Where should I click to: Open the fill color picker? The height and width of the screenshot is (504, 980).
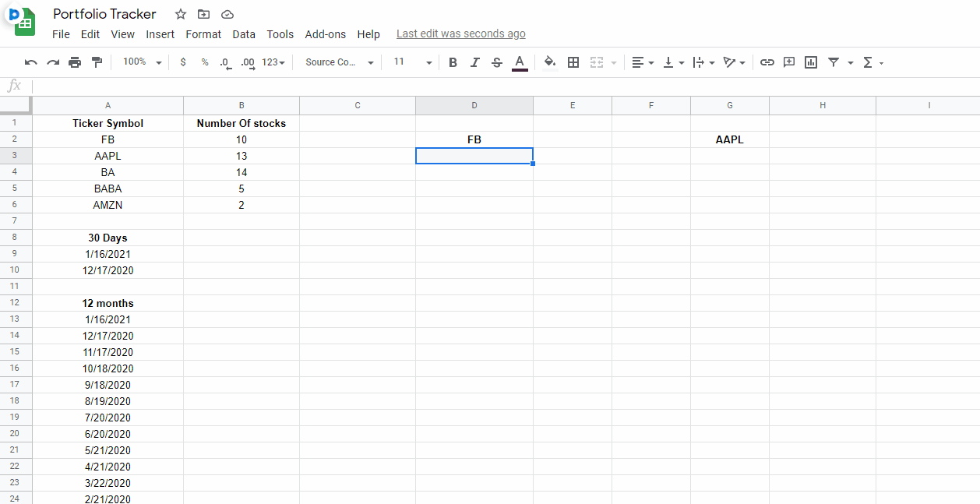click(550, 62)
